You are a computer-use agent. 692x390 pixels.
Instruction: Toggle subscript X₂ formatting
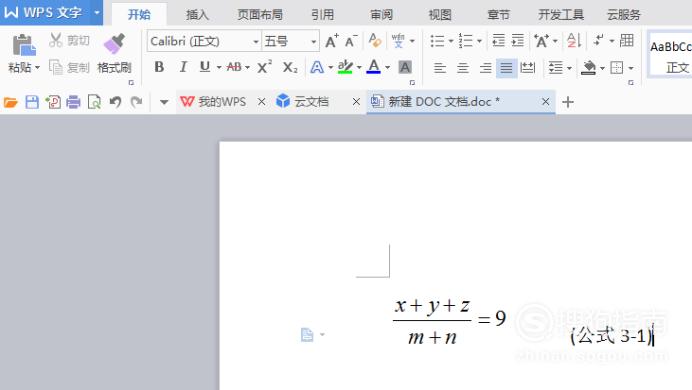click(x=290, y=68)
